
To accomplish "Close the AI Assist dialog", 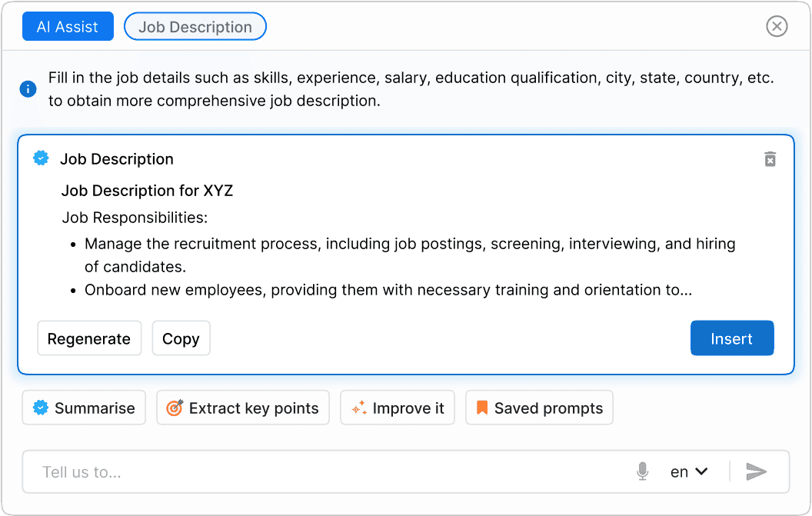I will click(777, 27).
